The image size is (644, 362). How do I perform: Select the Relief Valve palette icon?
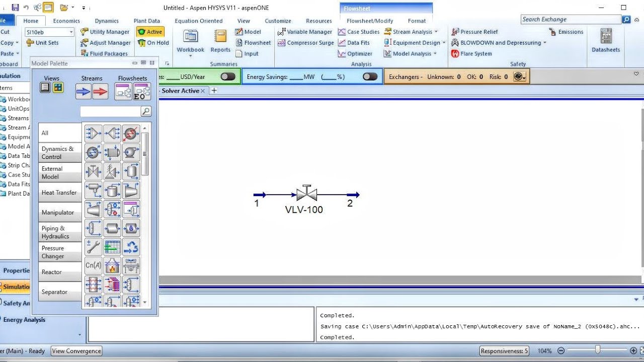[112, 171]
